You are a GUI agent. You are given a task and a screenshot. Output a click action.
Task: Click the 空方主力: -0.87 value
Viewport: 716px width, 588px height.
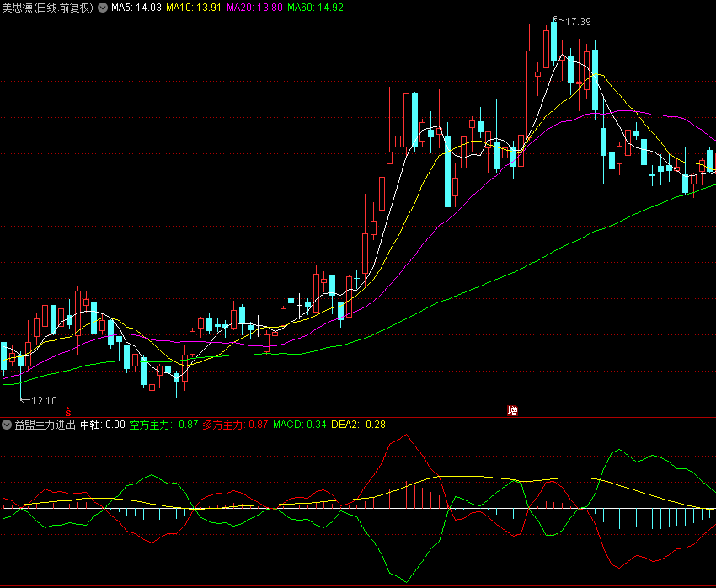163,425
